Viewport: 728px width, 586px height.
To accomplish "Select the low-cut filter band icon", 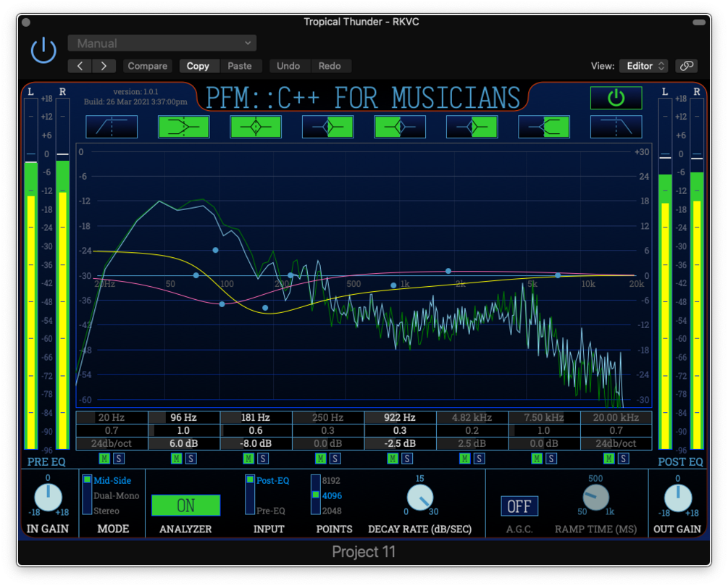I will (112, 127).
